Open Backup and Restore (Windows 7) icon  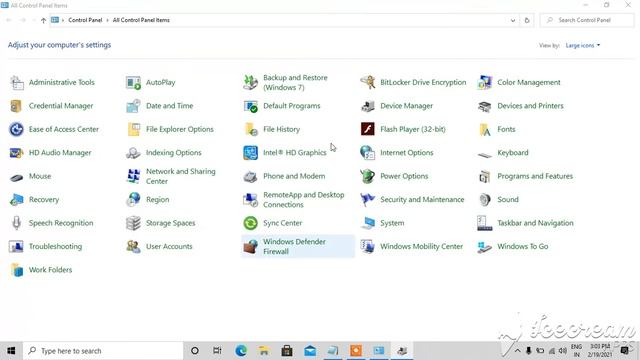[x=250, y=82]
